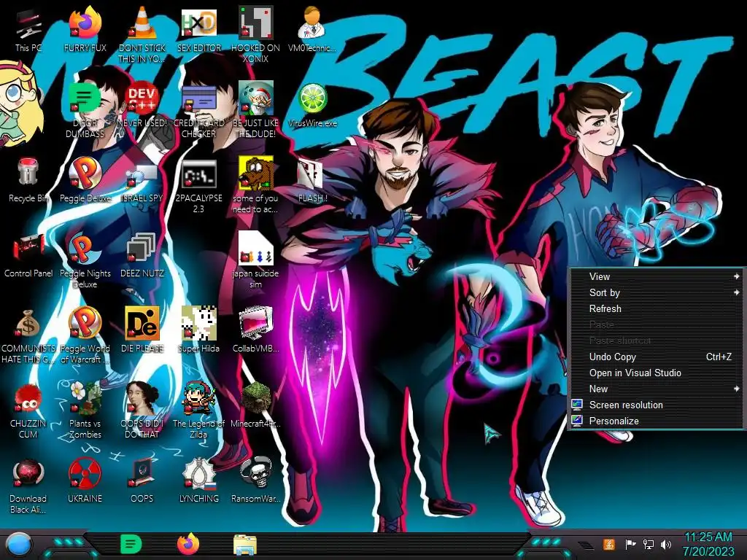Viewport: 747px width, 560px height.
Task: Open File Explorer from the taskbar
Action: click(245, 545)
